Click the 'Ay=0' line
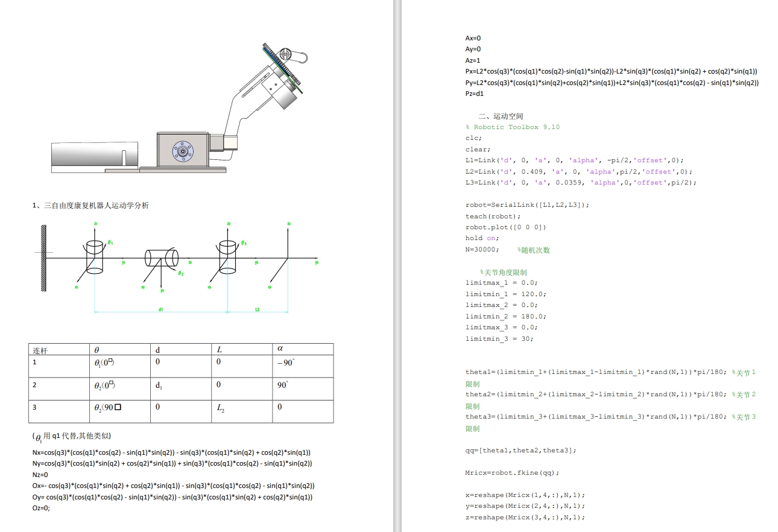 473,49
